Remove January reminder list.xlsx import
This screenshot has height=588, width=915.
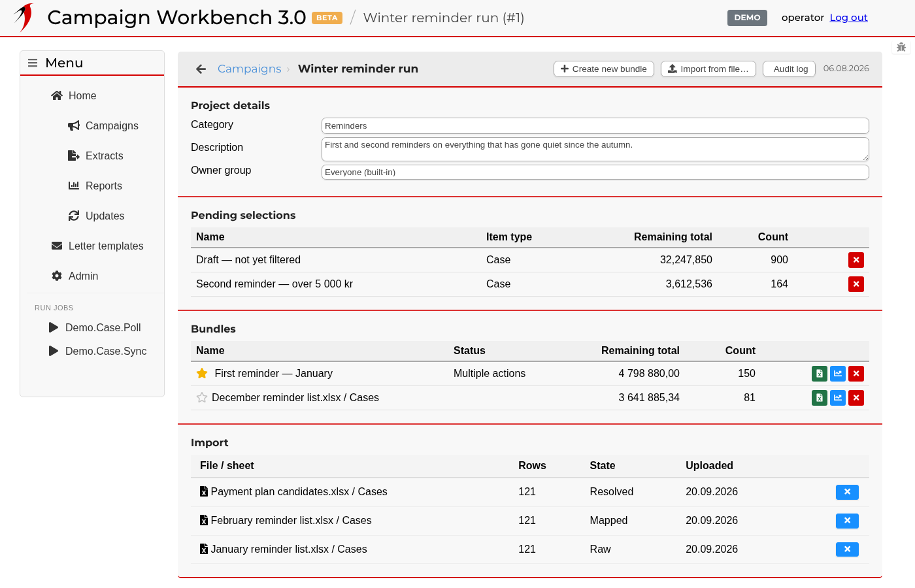(x=847, y=549)
